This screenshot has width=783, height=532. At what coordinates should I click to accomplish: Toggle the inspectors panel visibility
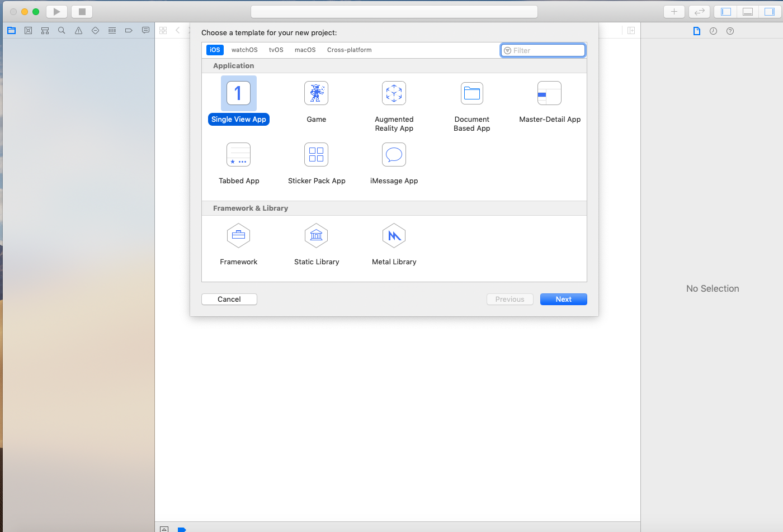(x=770, y=12)
